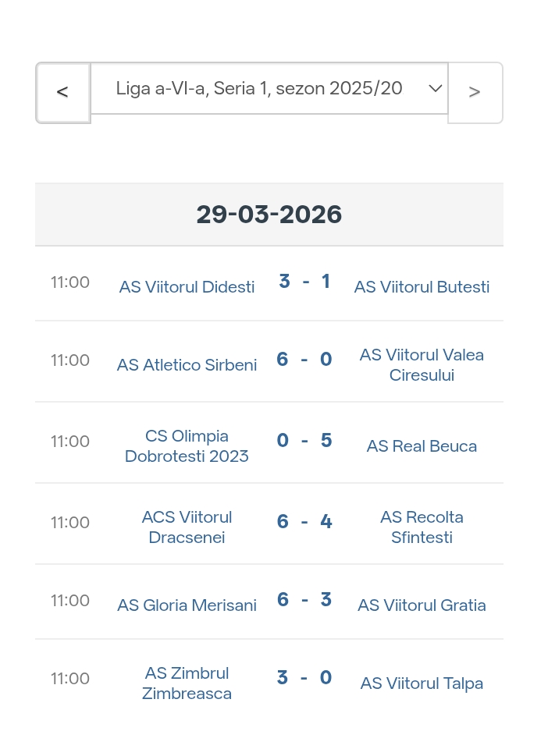This screenshot has height=756, width=548.
Task: Open AS Gloria Merisani team link
Action: click(x=187, y=605)
